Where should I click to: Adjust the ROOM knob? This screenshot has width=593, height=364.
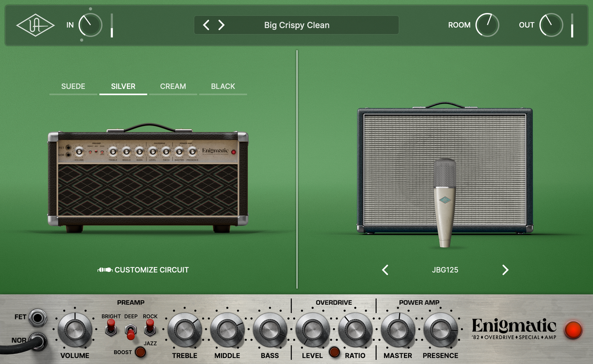click(x=487, y=25)
